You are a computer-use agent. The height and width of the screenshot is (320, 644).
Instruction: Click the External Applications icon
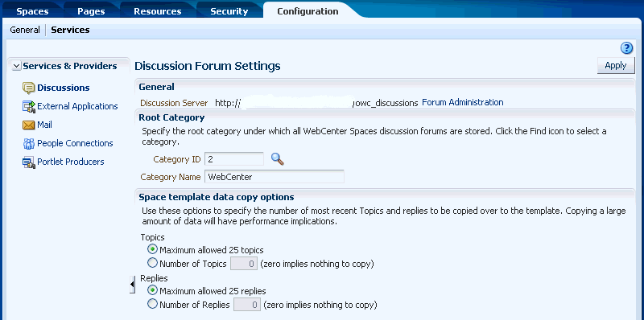click(29, 107)
